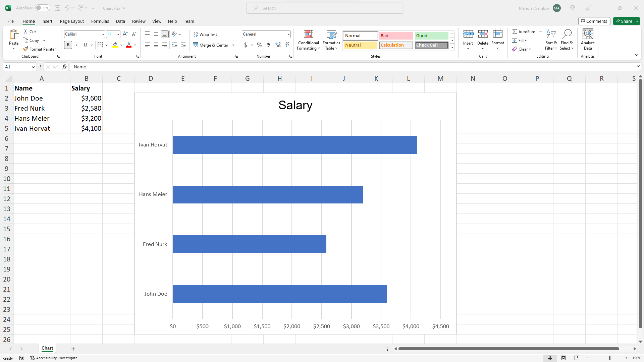
Task: Apply the Percent Style format
Action: [259, 45]
